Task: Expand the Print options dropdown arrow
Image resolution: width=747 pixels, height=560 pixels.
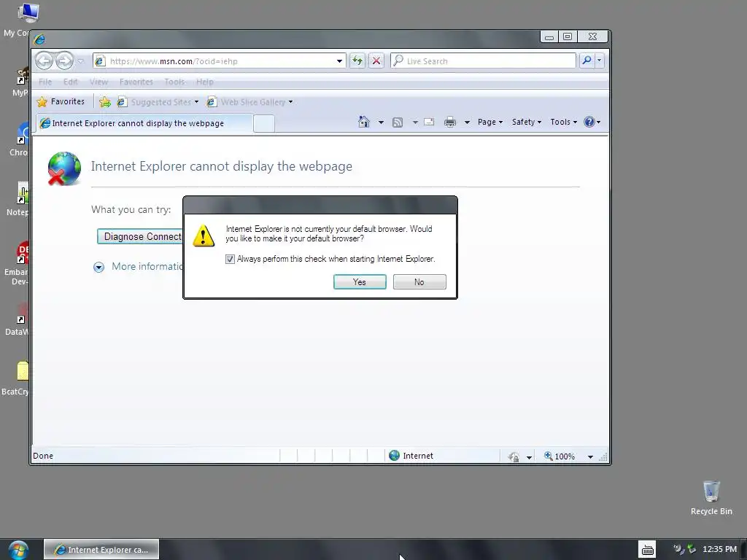Action: [x=467, y=122]
